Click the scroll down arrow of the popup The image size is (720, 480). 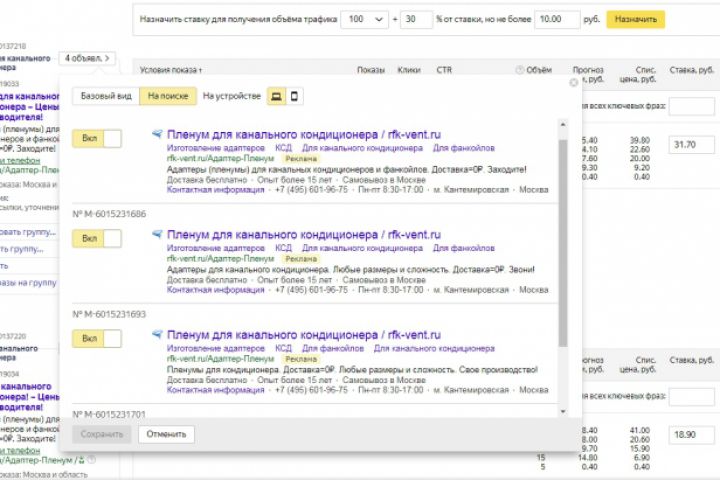pos(563,412)
